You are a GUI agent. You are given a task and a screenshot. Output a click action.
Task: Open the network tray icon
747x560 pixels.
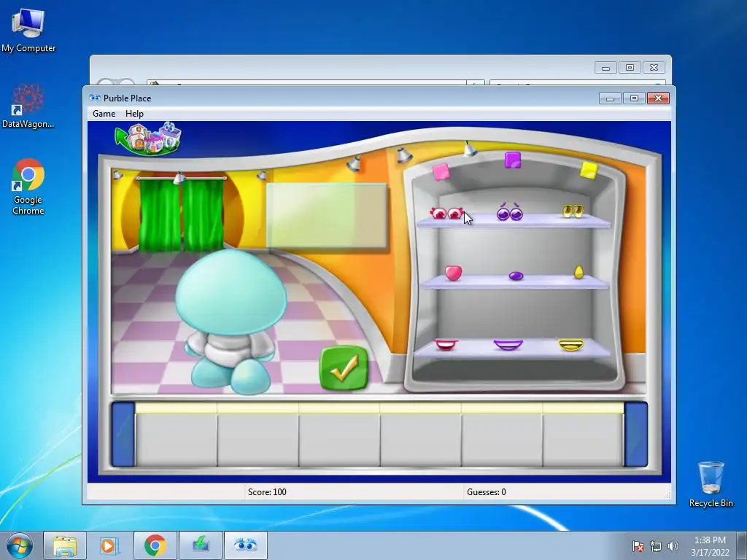click(656, 546)
